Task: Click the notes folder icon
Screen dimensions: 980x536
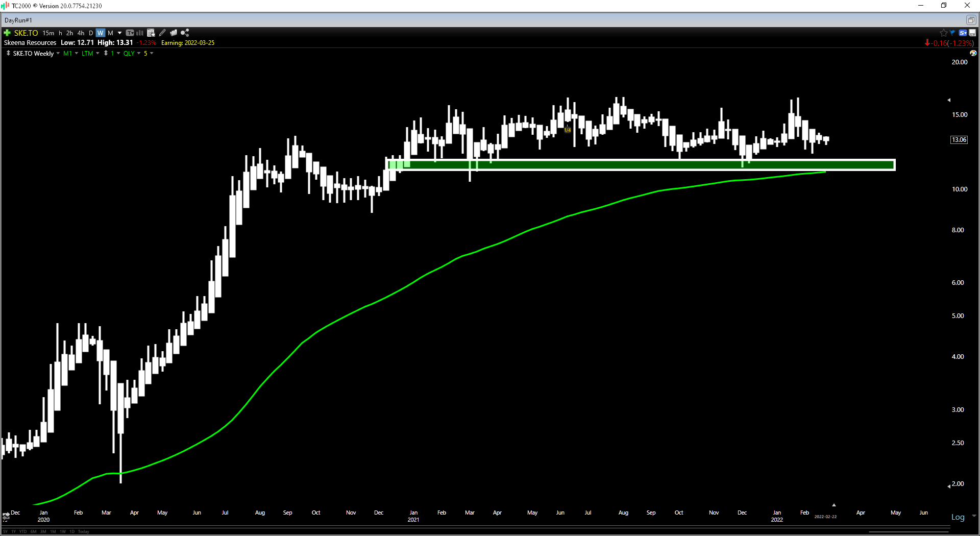Action: (x=174, y=33)
